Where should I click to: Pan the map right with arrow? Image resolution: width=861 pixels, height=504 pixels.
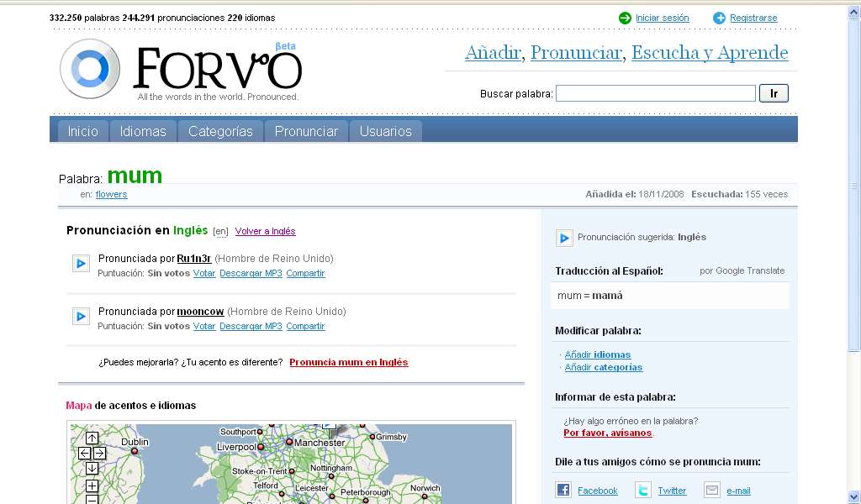click(x=99, y=454)
